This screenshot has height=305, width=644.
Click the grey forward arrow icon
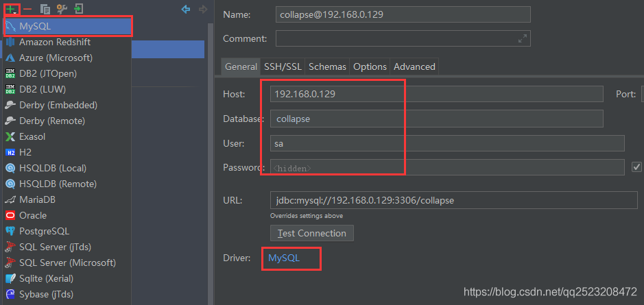click(202, 9)
